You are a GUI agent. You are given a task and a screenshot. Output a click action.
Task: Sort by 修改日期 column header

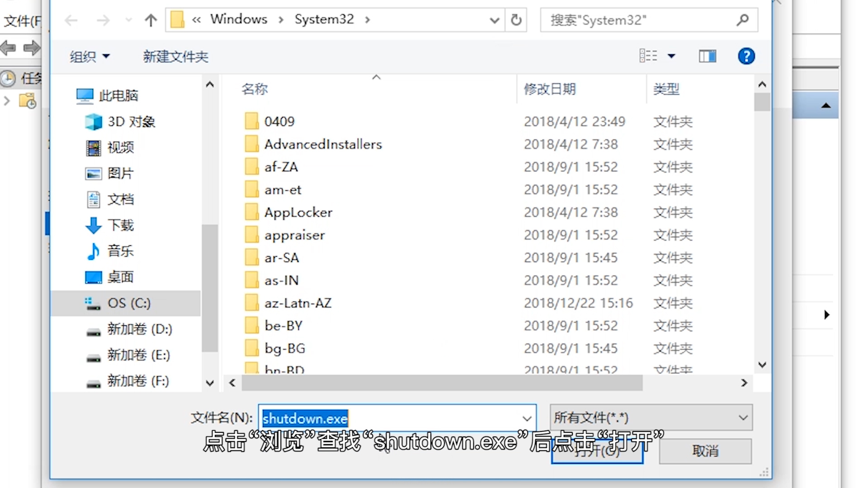point(550,89)
